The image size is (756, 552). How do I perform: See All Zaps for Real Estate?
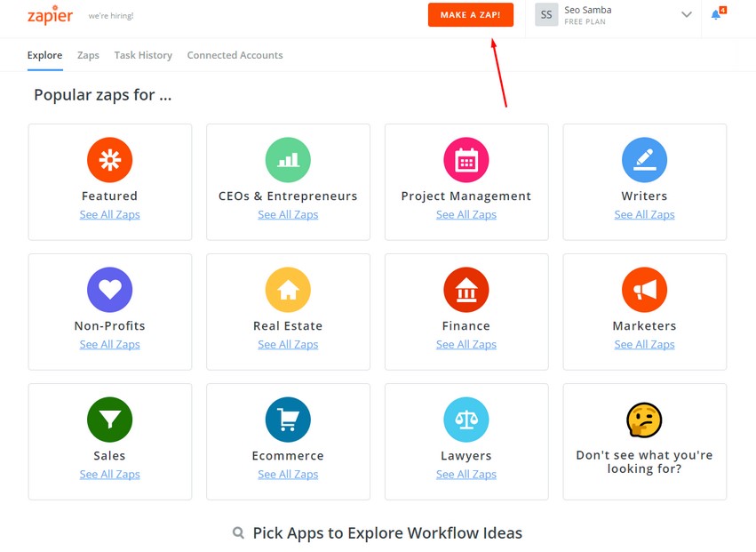tap(288, 345)
